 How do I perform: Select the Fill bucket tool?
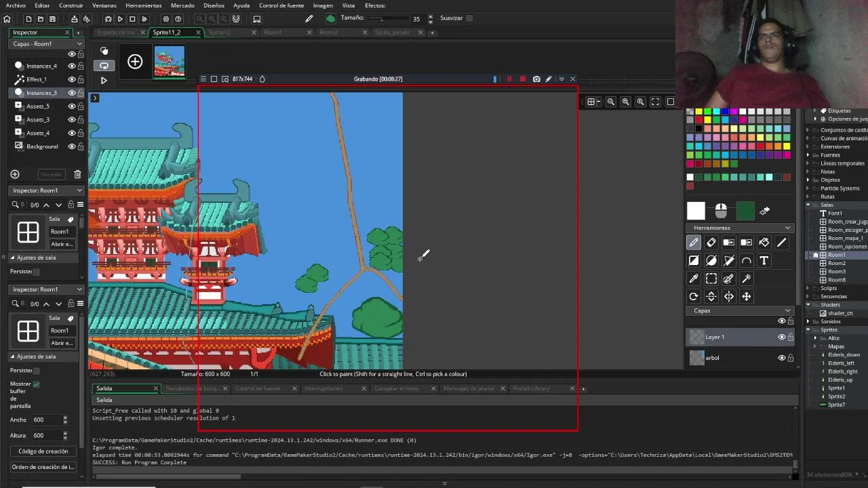point(764,243)
